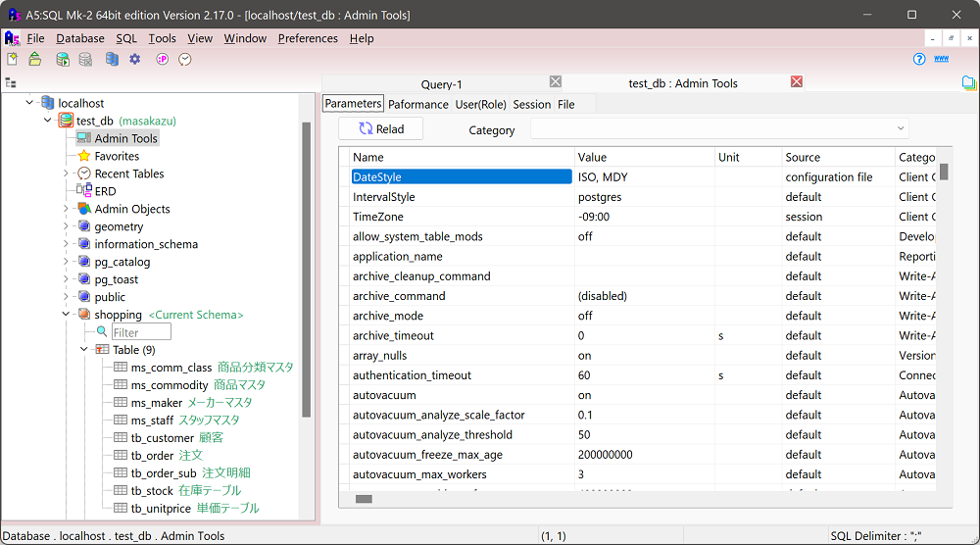Open the Database menu
The image size is (980, 545).
(80, 38)
